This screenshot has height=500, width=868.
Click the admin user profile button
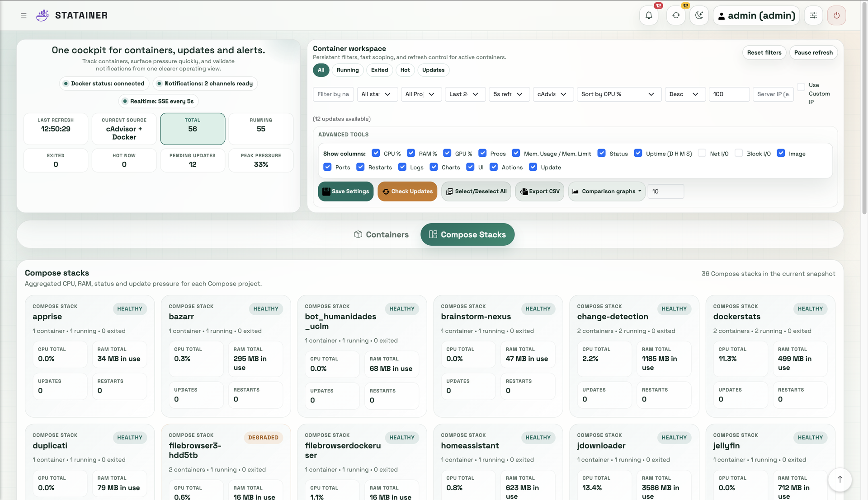coord(756,15)
